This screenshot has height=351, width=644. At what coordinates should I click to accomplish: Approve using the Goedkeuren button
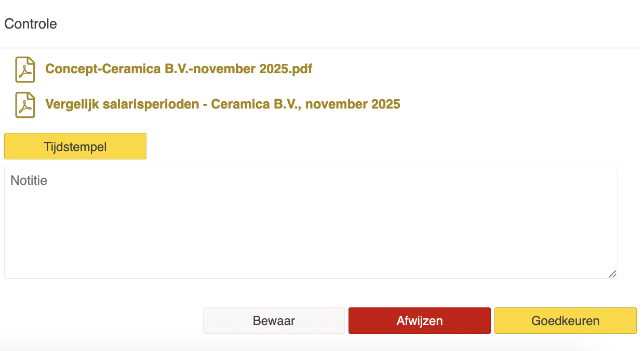[x=565, y=320]
